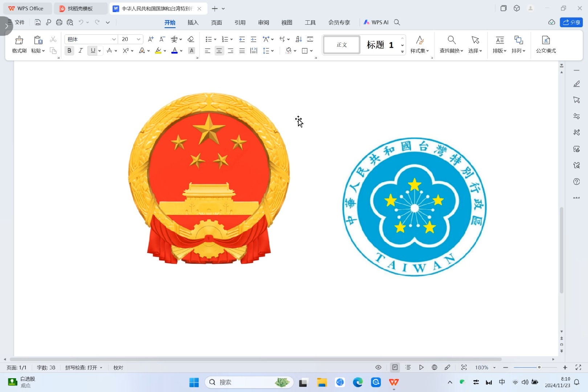
Task: Expand the line spacing dropdown
Action: click(273, 51)
